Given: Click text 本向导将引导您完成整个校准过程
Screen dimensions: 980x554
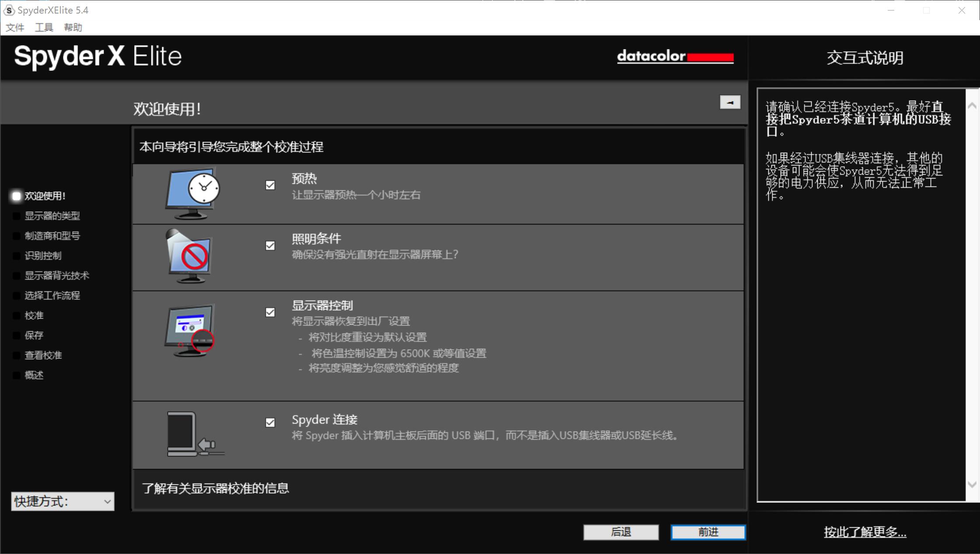Looking at the screenshot, I should click(231, 147).
